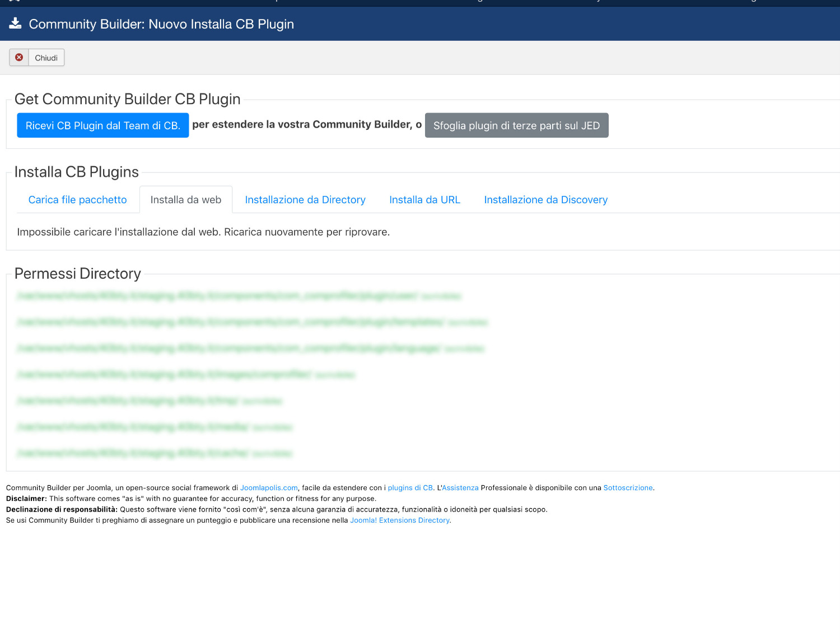Switch to the Carica file pacchetto tab
The image size is (840, 643).
click(78, 200)
